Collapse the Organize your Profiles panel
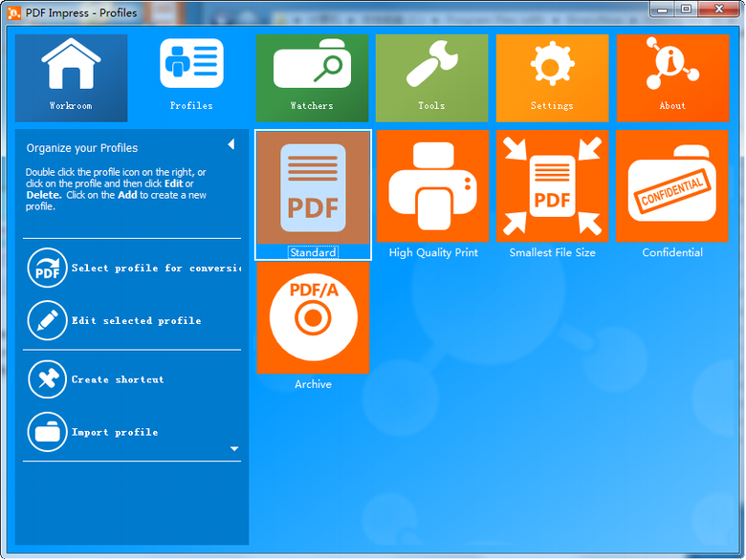The image size is (746, 560). point(231,144)
